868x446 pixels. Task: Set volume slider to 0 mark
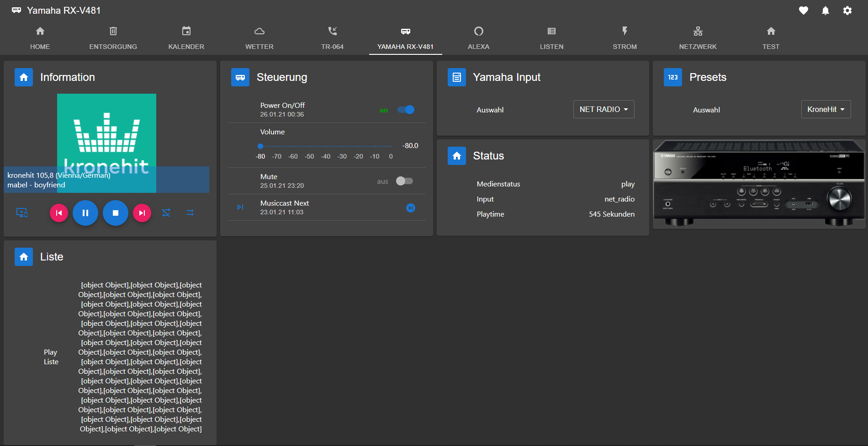(391, 146)
